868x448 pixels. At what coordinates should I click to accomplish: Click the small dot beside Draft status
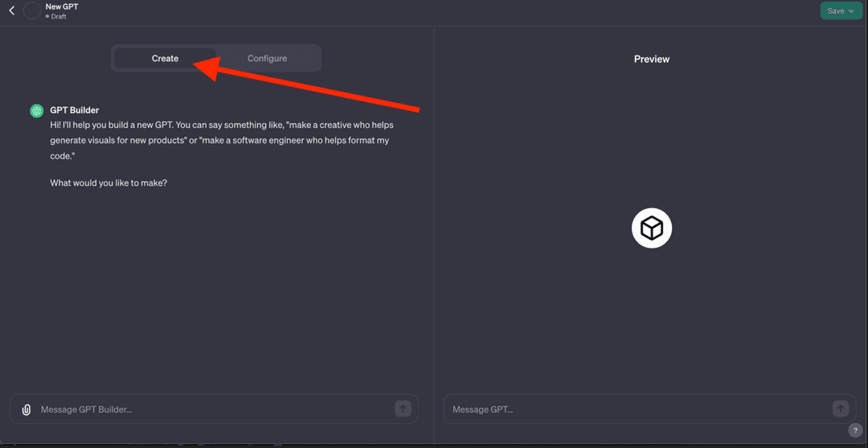[x=47, y=16]
